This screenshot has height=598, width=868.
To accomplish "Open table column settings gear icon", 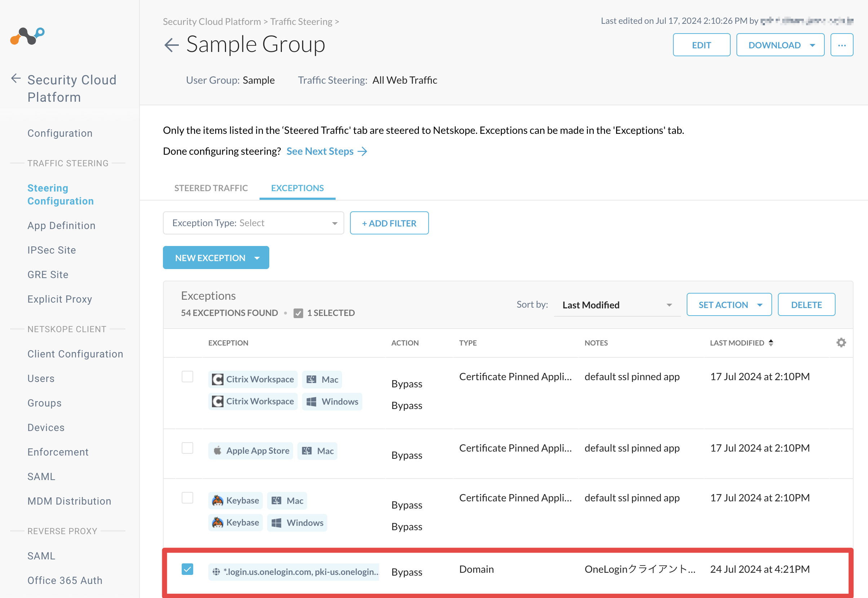I will 841,343.
